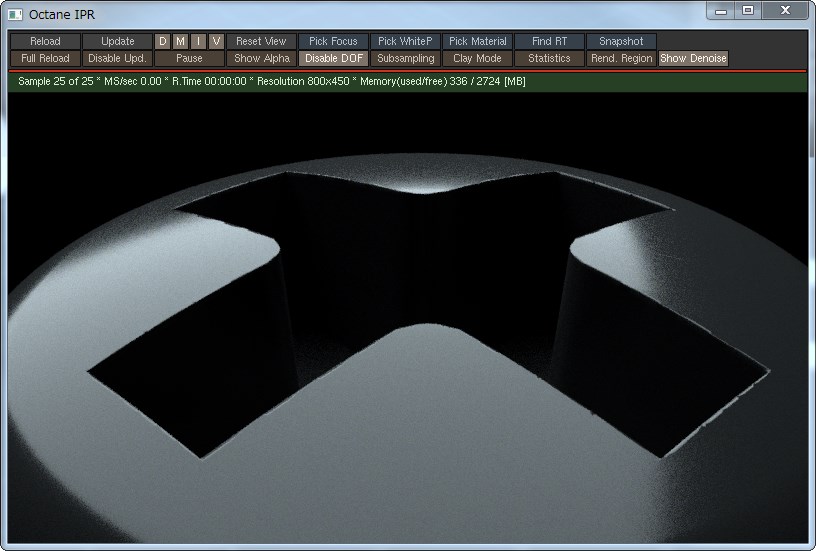This screenshot has width=816, height=551.
Task: Toggle the V mode button
Action: (216, 41)
